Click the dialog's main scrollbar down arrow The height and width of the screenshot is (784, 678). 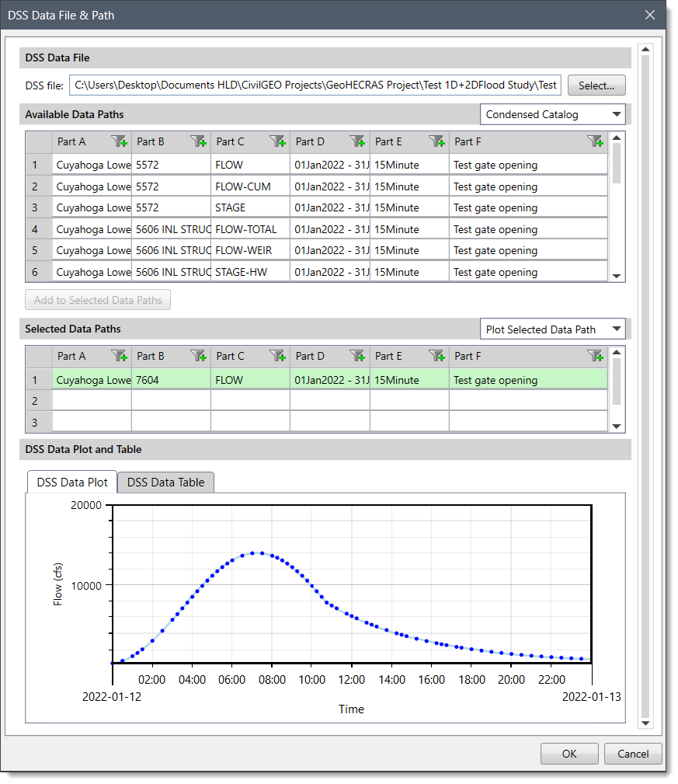coord(645,723)
